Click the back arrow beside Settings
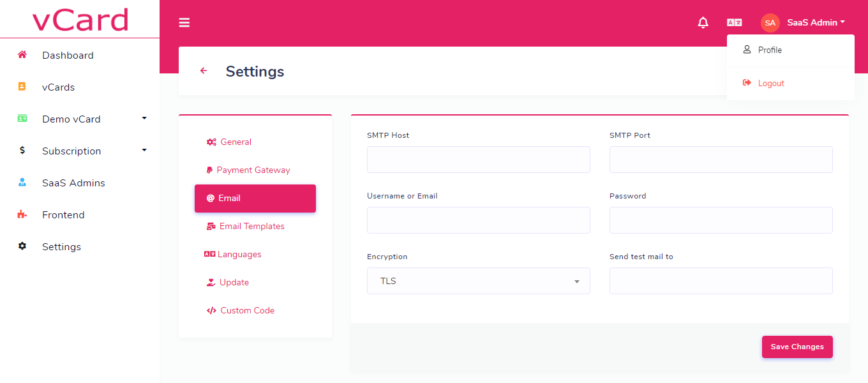This screenshot has width=868, height=383. (204, 71)
